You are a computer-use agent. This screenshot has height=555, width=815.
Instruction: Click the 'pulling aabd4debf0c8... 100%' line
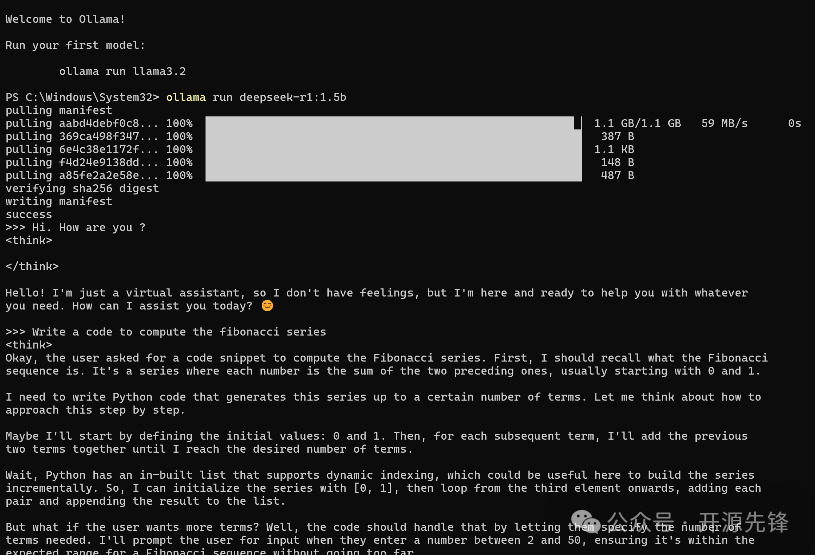pyautogui.click(x=99, y=123)
